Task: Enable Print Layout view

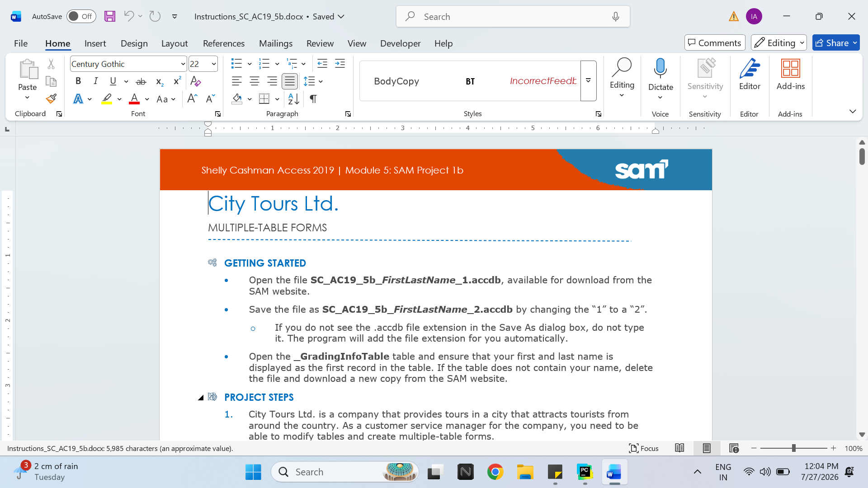Action: pos(707,448)
